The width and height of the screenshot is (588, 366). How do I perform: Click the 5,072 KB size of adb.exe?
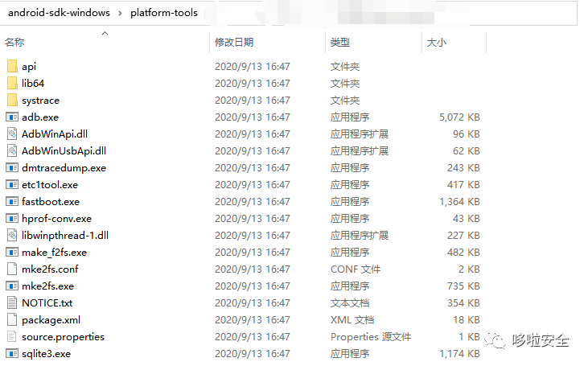[459, 117]
